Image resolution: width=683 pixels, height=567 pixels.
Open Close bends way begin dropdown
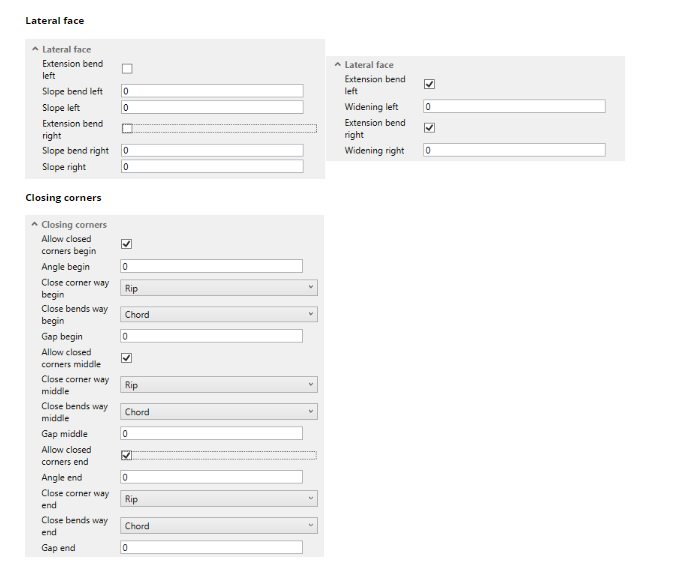219,314
